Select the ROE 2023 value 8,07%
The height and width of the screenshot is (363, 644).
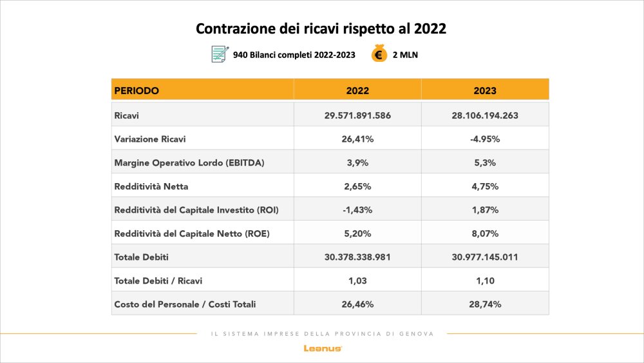pos(485,233)
